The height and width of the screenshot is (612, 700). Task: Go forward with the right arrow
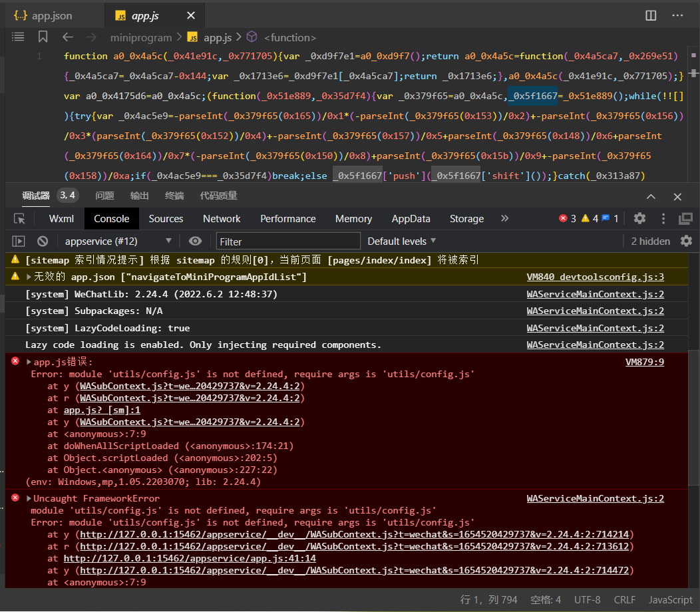[x=91, y=37]
